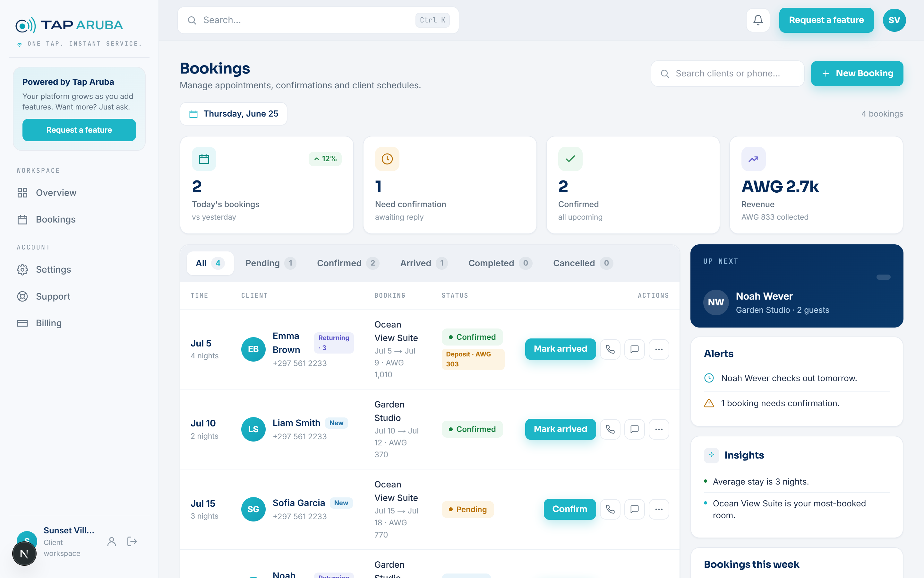Show all 4 bookings tab
The image size is (924, 578).
[x=210, y=263]
